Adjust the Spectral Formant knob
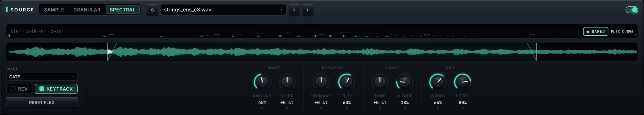Screen dimensions: 644x115 [x=321, y=82]
